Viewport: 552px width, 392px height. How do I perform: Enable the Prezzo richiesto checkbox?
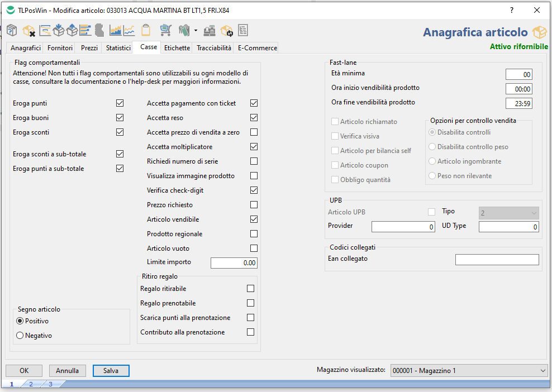[x=254, y=204]
